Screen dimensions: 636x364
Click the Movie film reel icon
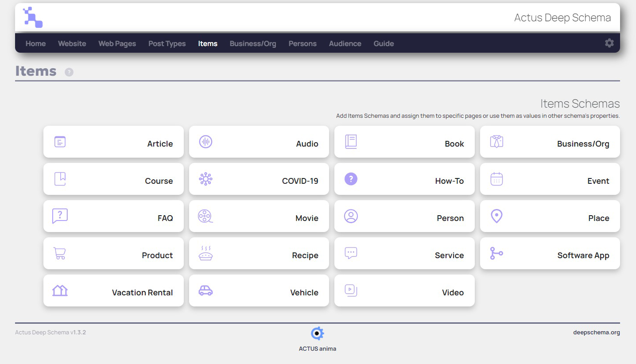[x=206, y=216]
